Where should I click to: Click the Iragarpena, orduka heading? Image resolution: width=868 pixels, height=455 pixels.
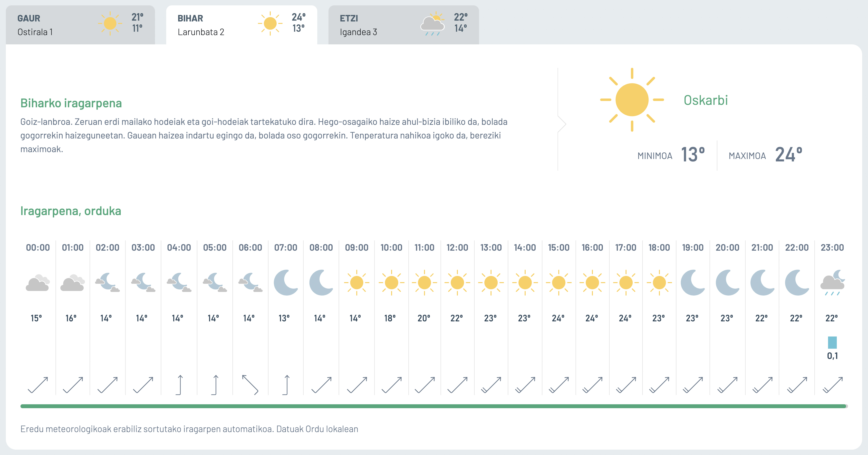click(71, 211)
